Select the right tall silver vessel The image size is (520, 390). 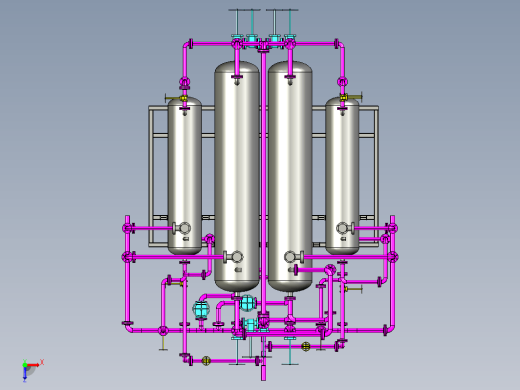[x=290, y=176]
